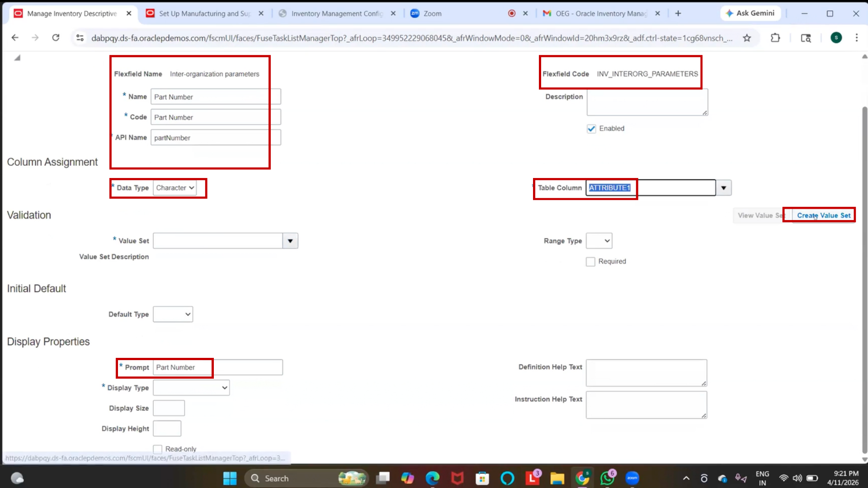The width and height of the screenshot is (868, 488).
Task: Open the Zoom app in the taskbar
Action: [632, 478]
